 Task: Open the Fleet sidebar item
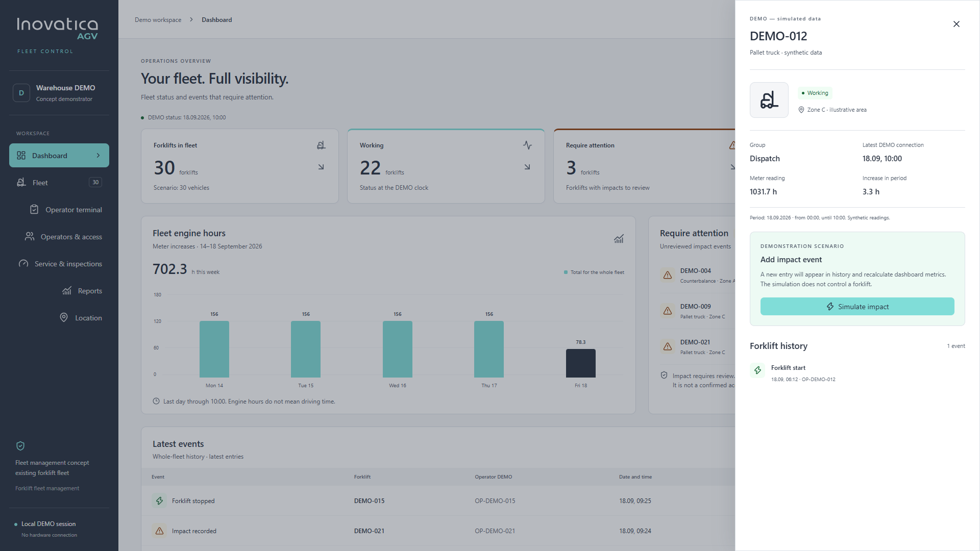[59, 183]
